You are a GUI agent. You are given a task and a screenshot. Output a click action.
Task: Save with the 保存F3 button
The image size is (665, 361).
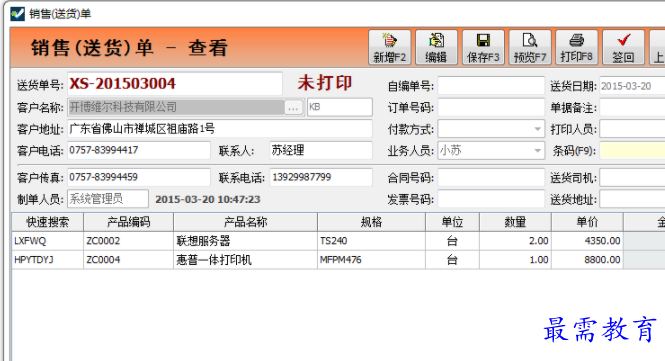pyautogui.click(x=483, y=47)
